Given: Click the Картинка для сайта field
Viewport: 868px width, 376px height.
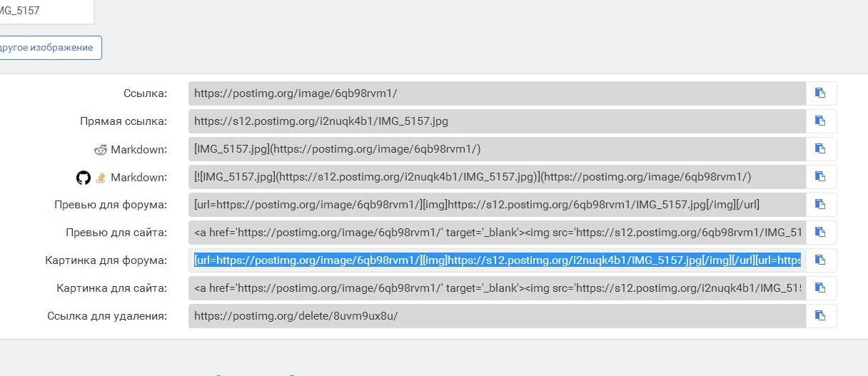Looking at the screenshot, I should point(498,288).
